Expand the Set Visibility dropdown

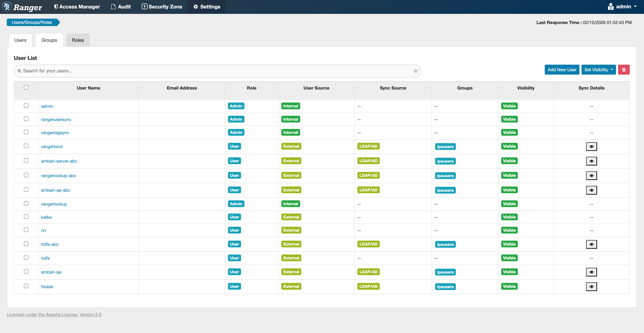click(598, 70)
